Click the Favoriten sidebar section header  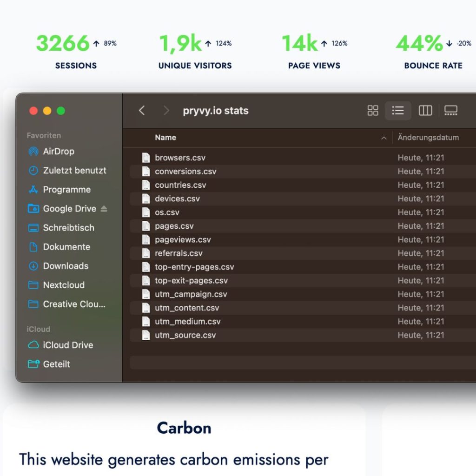tap(44, 135)
